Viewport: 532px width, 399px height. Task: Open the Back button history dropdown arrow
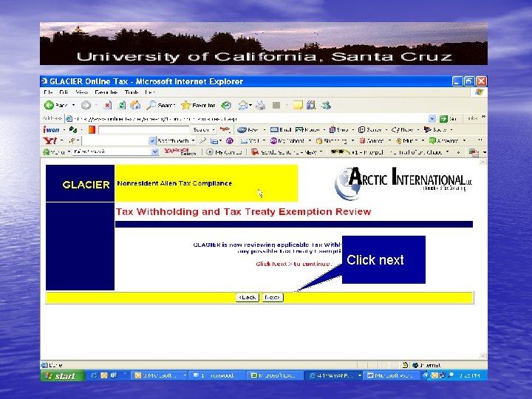coord(73,105)
